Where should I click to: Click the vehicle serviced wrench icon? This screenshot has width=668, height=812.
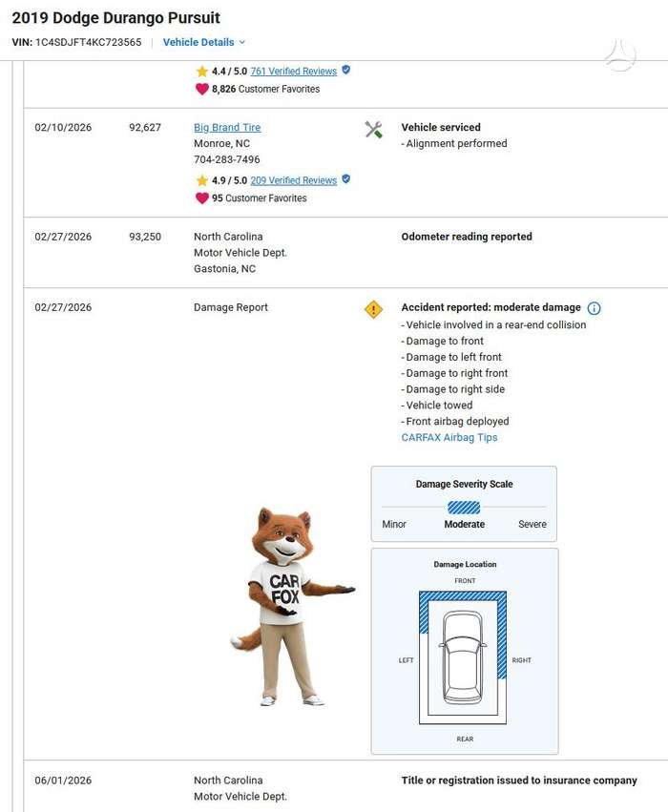coord(373,130)
